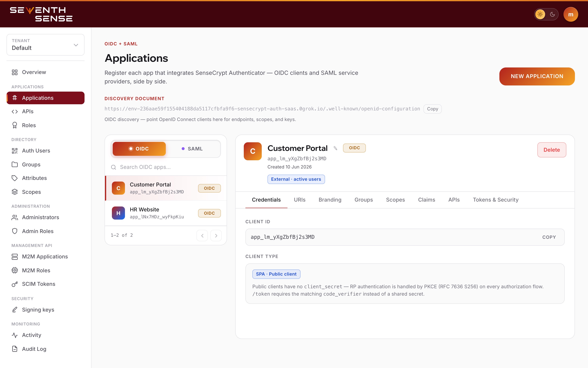The image size is (588, 368).
Task: Click the OIDC badge on HR Website row
Action: tap(209, 213)
